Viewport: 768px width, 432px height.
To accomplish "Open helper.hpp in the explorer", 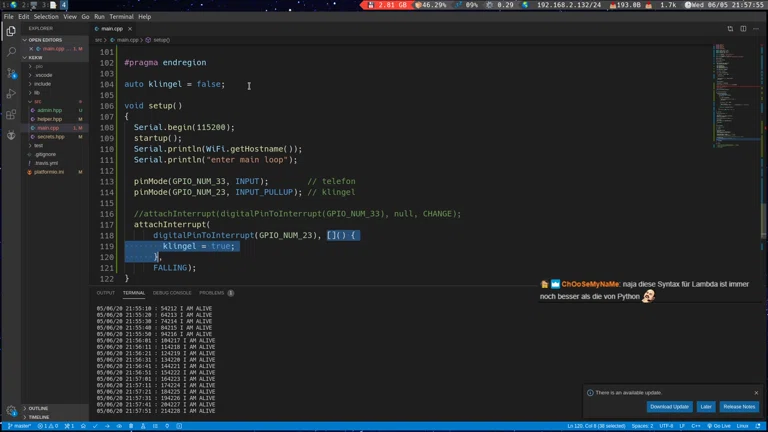I will click(x=49, y=119).
